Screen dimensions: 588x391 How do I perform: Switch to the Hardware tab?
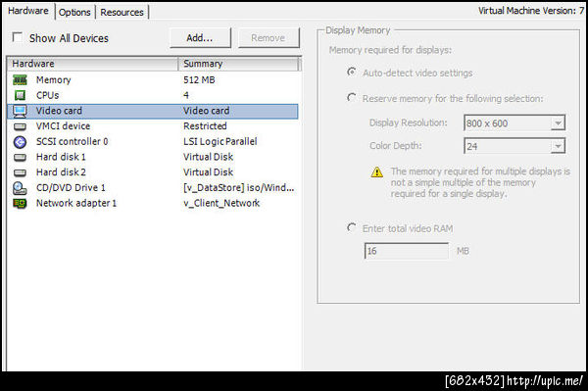point(28,11)
